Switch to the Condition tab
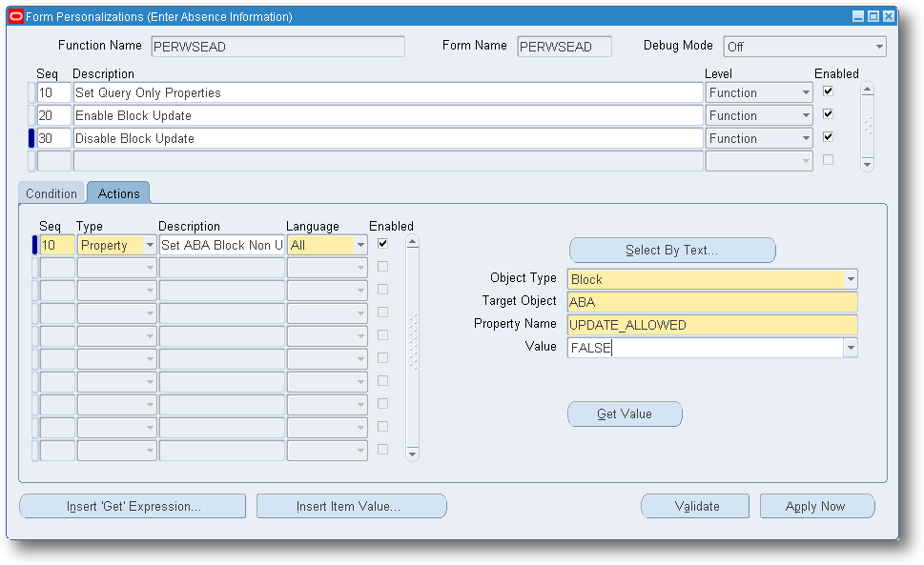The image size is (924, 565). coord(51,193)
